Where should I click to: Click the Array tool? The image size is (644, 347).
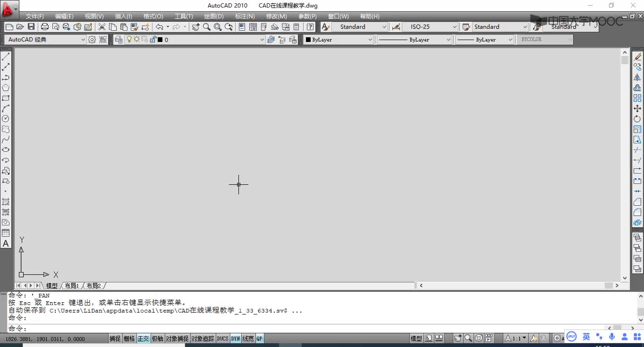pyautogui.click(x=637, y=98)
